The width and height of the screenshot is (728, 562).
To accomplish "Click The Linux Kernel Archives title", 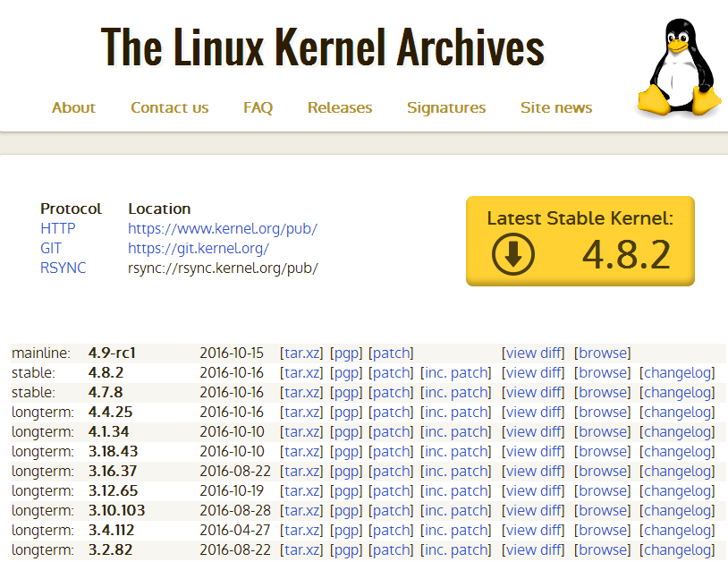I will pos(323,47).
